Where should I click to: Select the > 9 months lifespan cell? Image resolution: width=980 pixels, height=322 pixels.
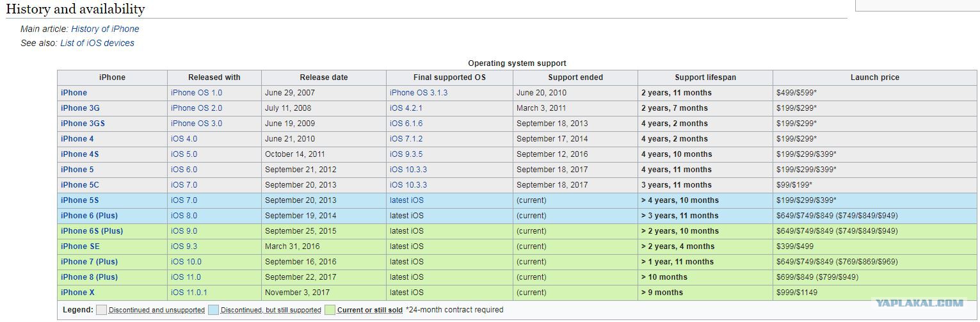click(x=705, y=293)
